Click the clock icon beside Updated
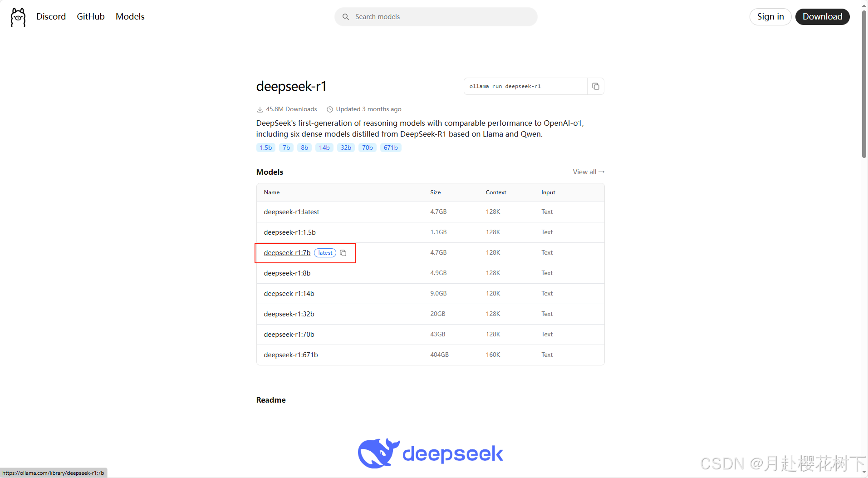Viewport: 868px width, 478px height. pyautogui.click(x=330, y=109)
